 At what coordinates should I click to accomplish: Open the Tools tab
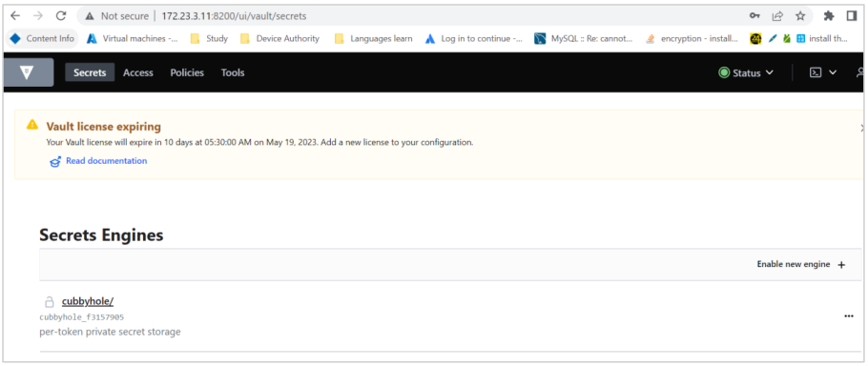pyautogui.click(x=233, y=72)
